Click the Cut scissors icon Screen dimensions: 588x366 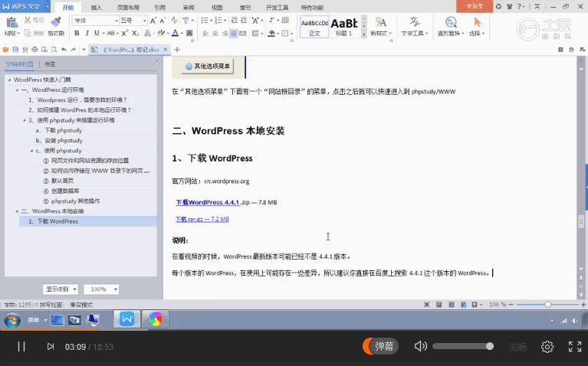point(28,20)
